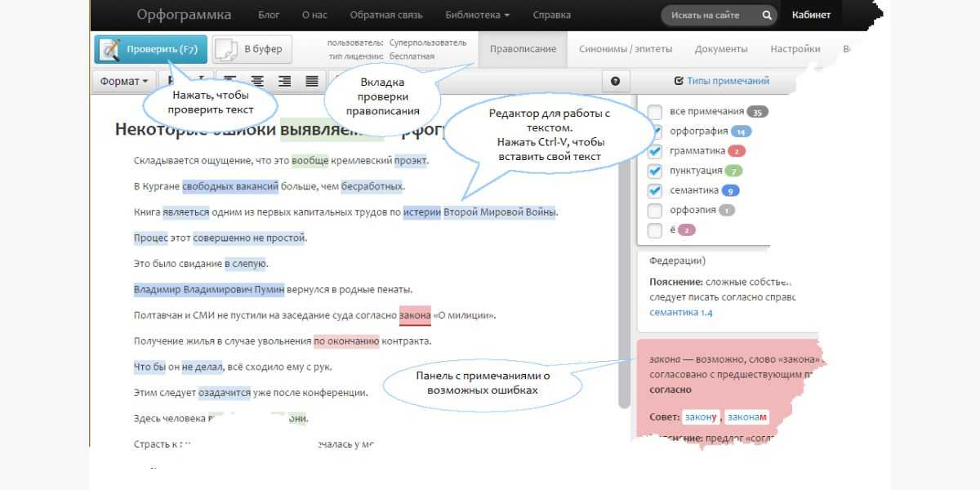Go to the Орфограммка home logo

(x=185, y=15)
